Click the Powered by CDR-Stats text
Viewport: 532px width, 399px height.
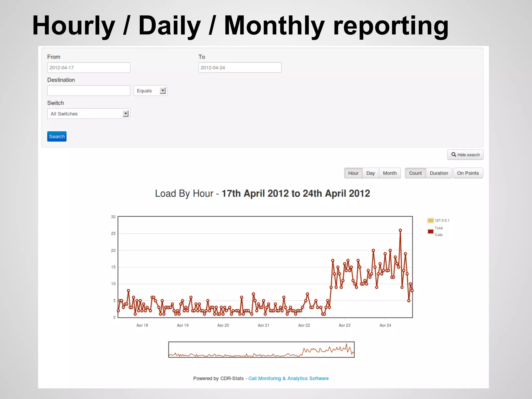218,378
